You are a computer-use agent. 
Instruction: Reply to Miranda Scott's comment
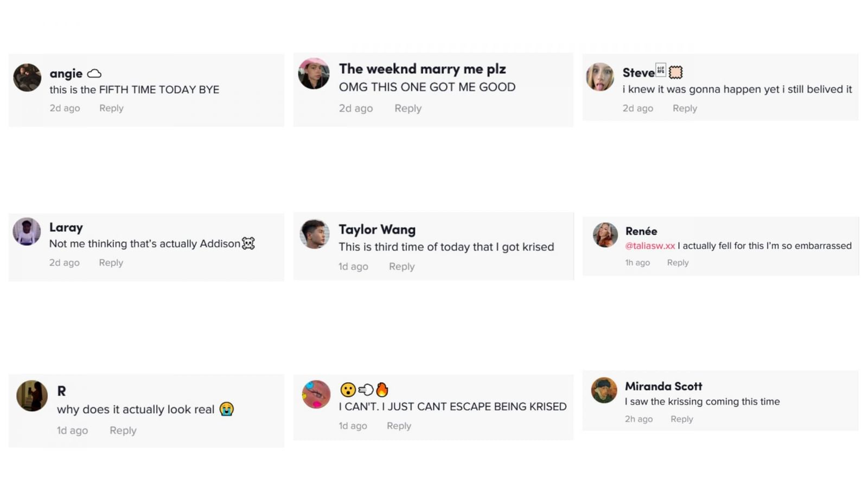[681, 419]
